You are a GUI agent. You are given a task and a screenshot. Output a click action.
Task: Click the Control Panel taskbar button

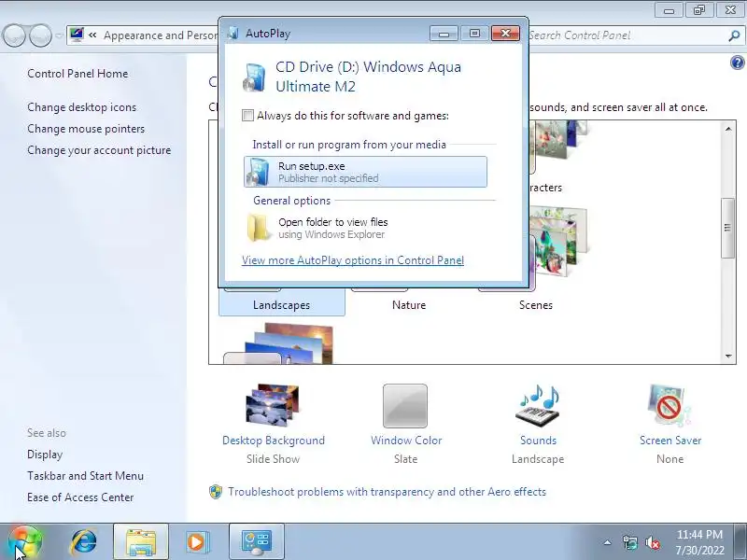[x=257, y=542]
